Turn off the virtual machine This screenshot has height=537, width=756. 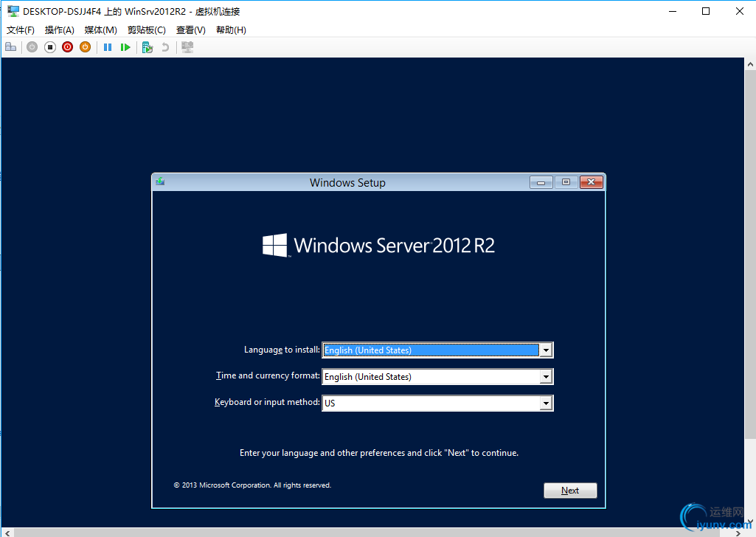tap(49, 47)
